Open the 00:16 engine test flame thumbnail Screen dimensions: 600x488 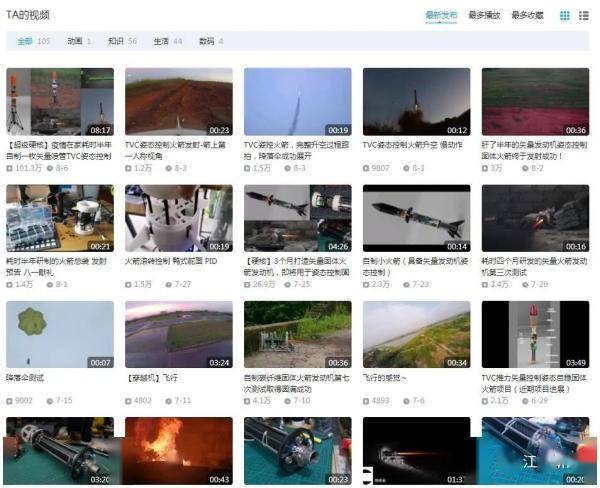535,218
